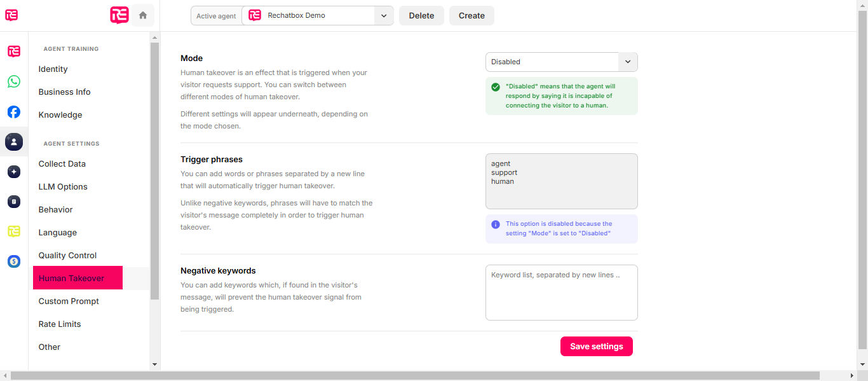Click the sparkle star icon in the rail

click(14, 172)
